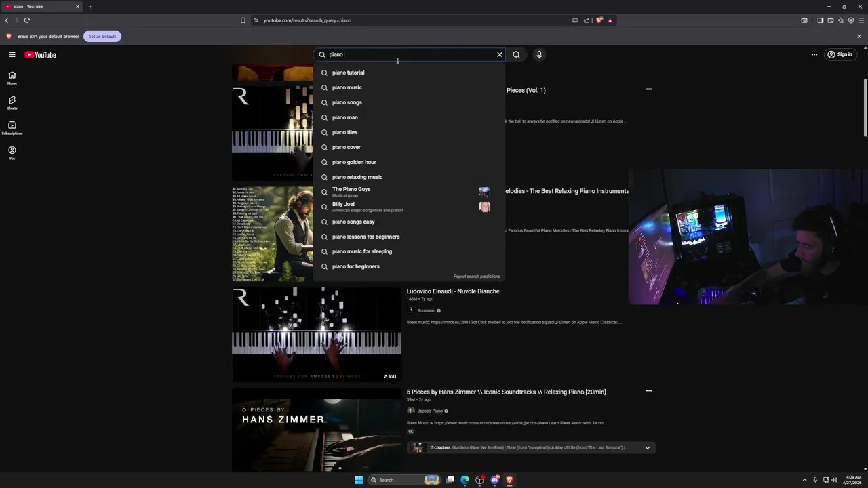Open the Brave Wallet icon

(x=830, y=20)
